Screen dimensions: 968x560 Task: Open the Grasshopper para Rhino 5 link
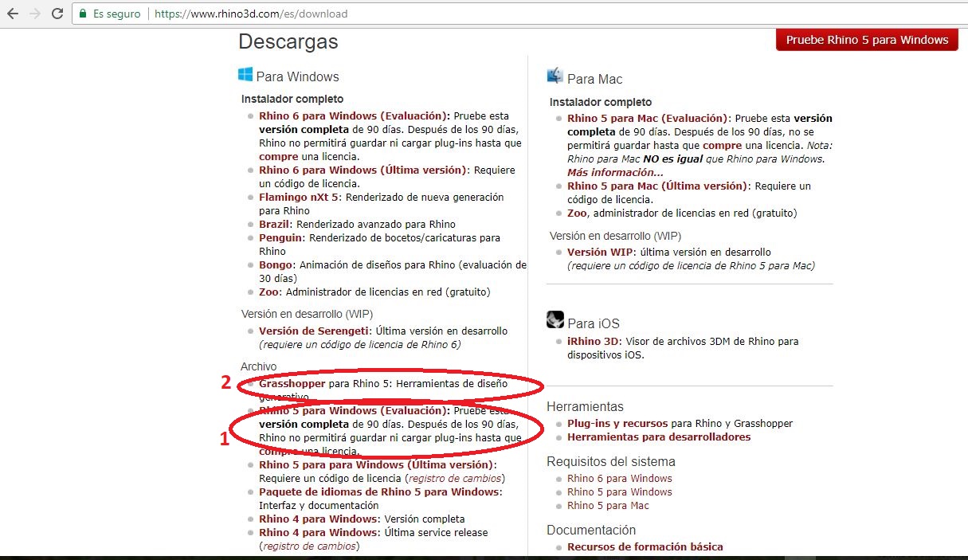pyautogui.click(x=292, y=383)
